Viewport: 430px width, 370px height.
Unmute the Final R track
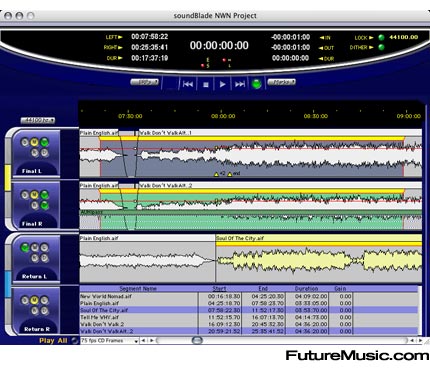point(34,195)
